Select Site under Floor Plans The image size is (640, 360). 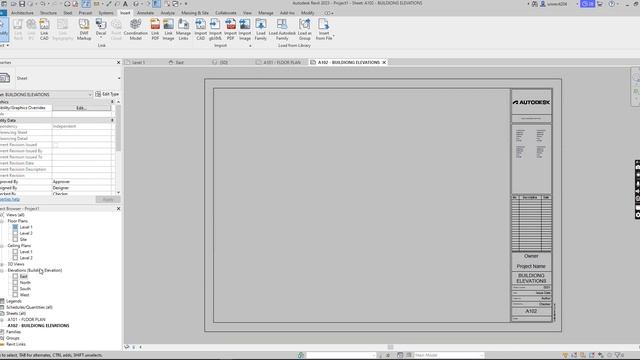(23, 240)
